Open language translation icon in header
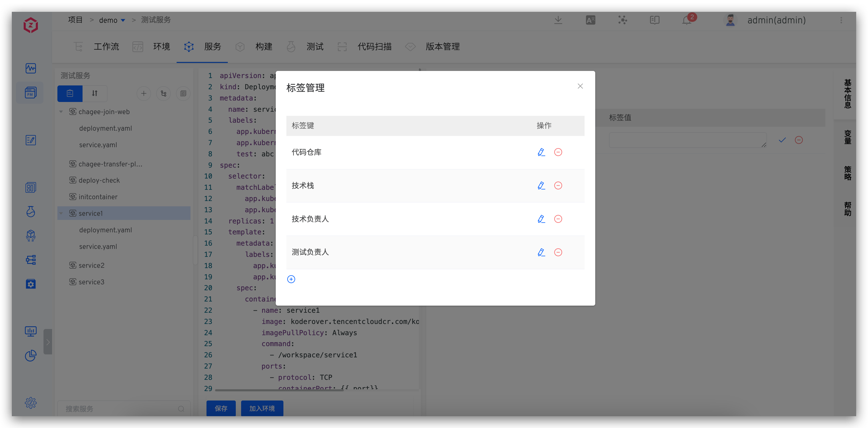This screenshot has width=868, height=428. pos(590,20)
